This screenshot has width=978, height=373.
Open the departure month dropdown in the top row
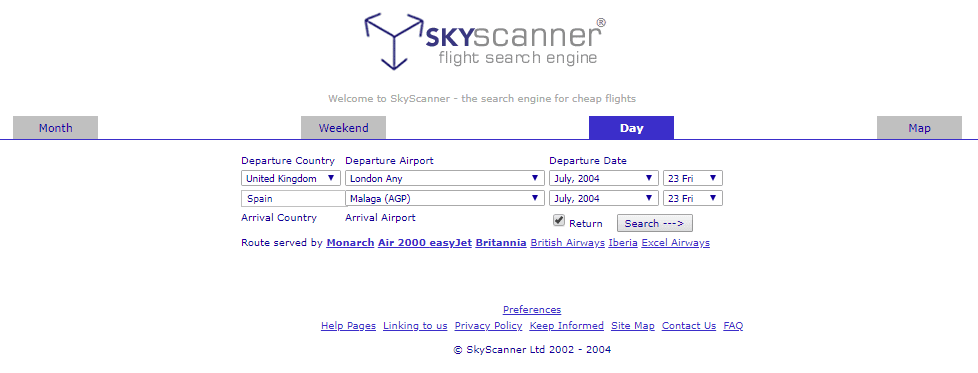point(604,178)
